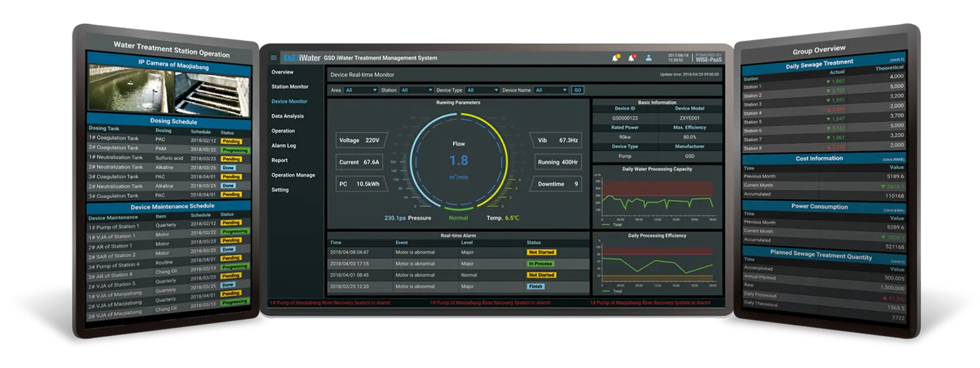Viewport: 980px width, 368px height.
Task: Expand the Area filter dropdown
Action: coord(361,90)
